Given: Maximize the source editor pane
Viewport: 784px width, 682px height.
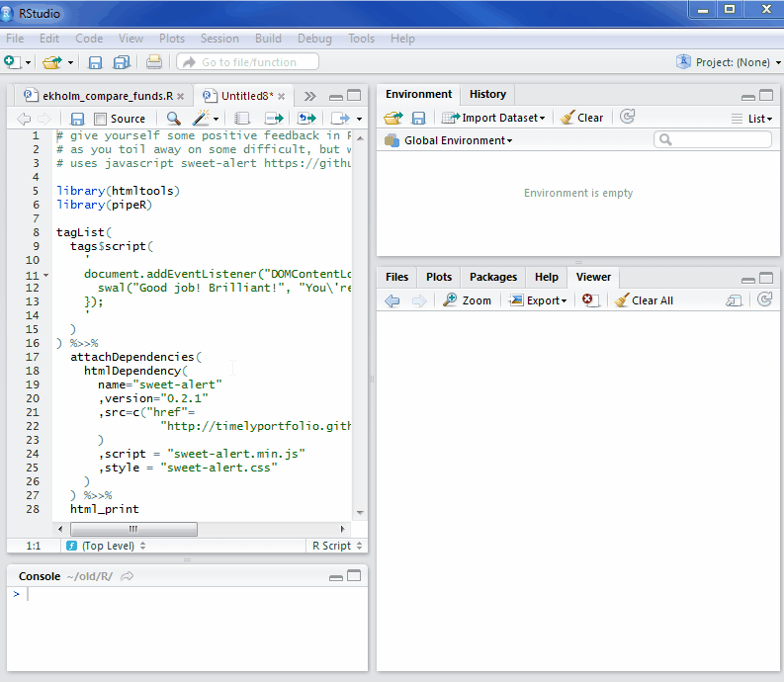Looking at the screenshot, I should click(x=354, y=96).
